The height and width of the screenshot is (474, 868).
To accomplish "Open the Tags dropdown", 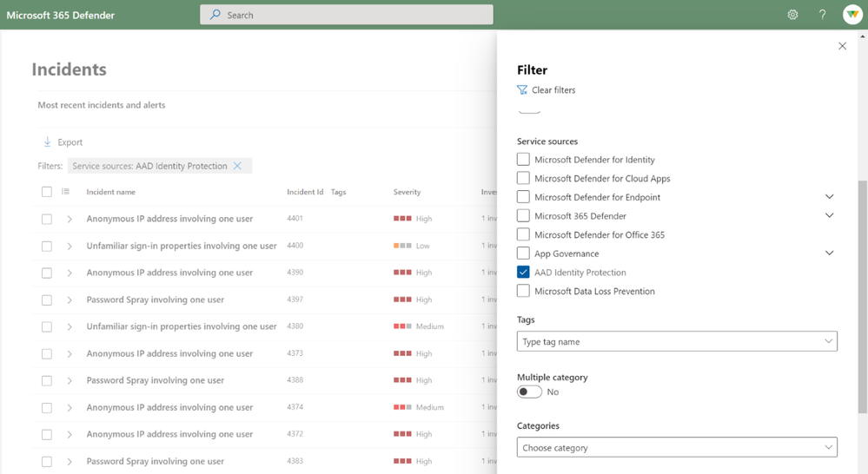I will tap(677, 341).
